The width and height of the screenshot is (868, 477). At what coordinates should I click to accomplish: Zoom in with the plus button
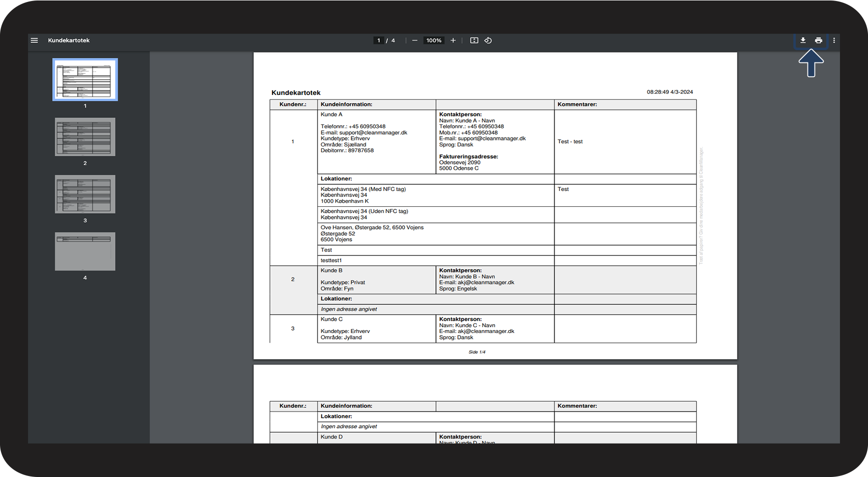click(453, 40)
